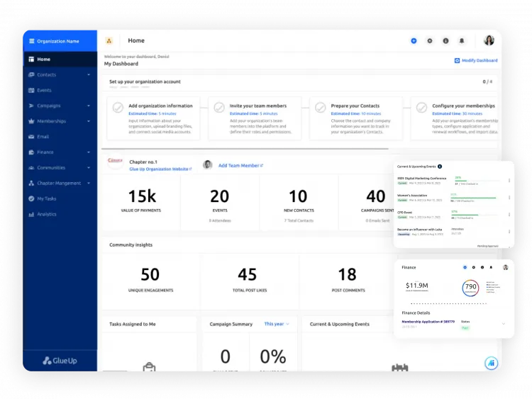Click the 790 circular progress gauge
532x399 pixels.
(x=471, y=288)
